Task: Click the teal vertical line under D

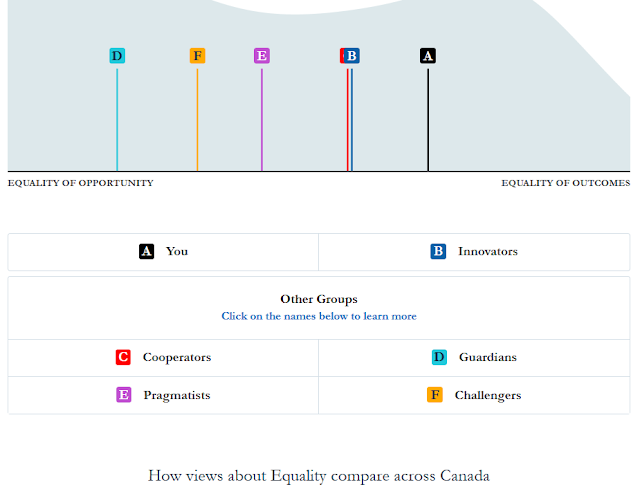Action: click(117, 120)
